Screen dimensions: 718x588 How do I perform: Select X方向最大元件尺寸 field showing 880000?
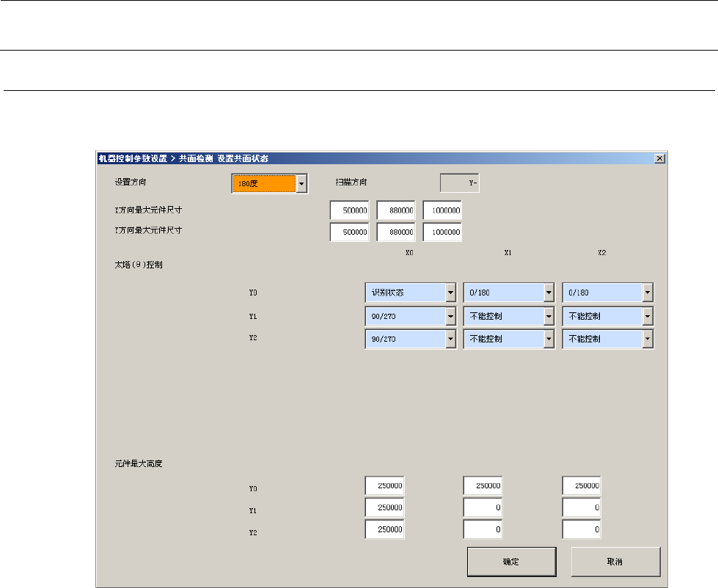[x=396, y=210]
